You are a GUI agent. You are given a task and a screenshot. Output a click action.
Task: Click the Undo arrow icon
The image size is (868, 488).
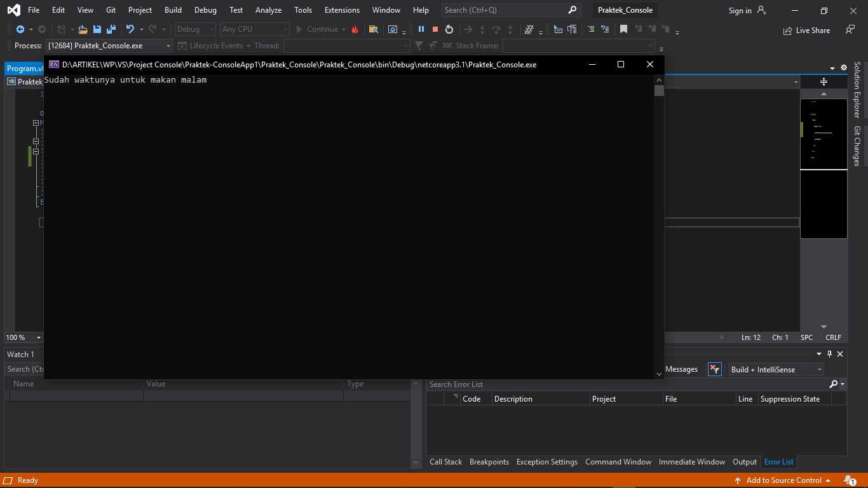pos(130,29)
